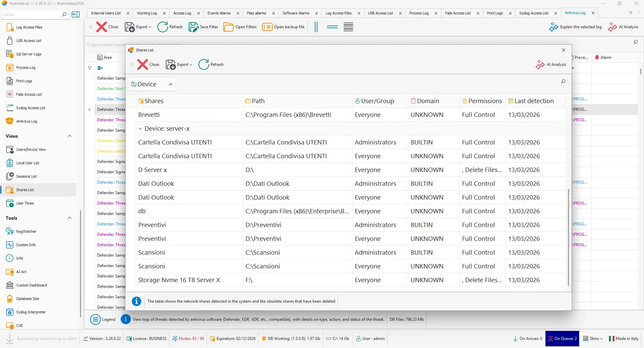Open Export dropdown in main toolbar
644x348 pixels.
(138, 27)
